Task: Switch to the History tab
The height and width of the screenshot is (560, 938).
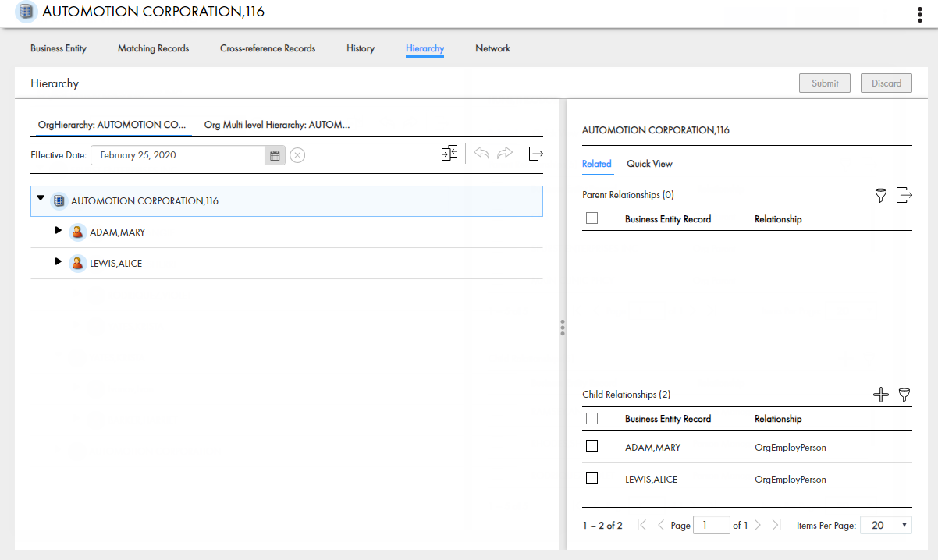Action: (x=361, y=48)
